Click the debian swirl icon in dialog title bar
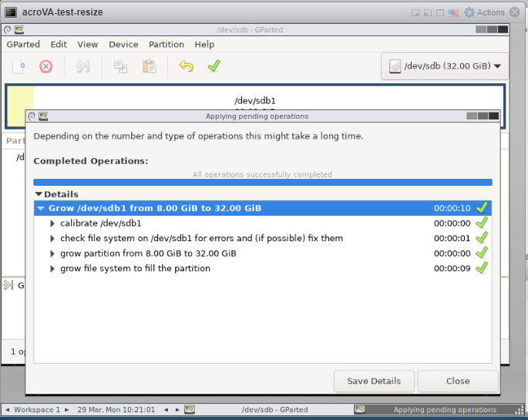 pos(32,116)
